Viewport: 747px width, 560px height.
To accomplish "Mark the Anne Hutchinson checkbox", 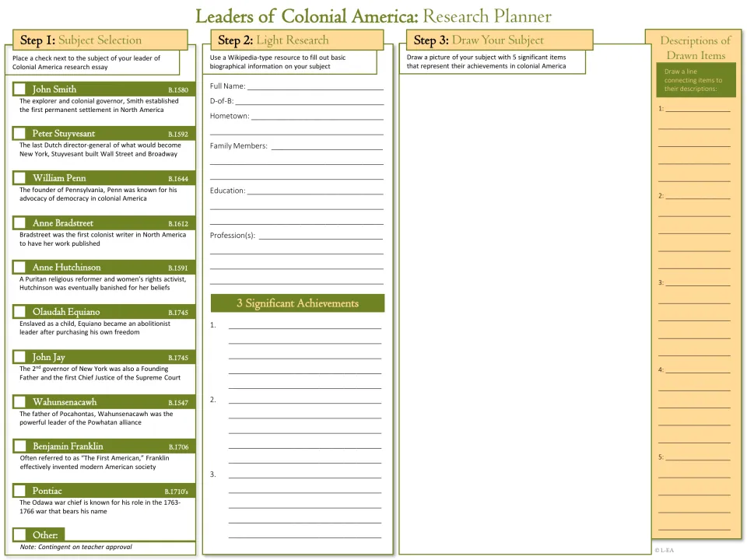I will click(x=19, y=267).
